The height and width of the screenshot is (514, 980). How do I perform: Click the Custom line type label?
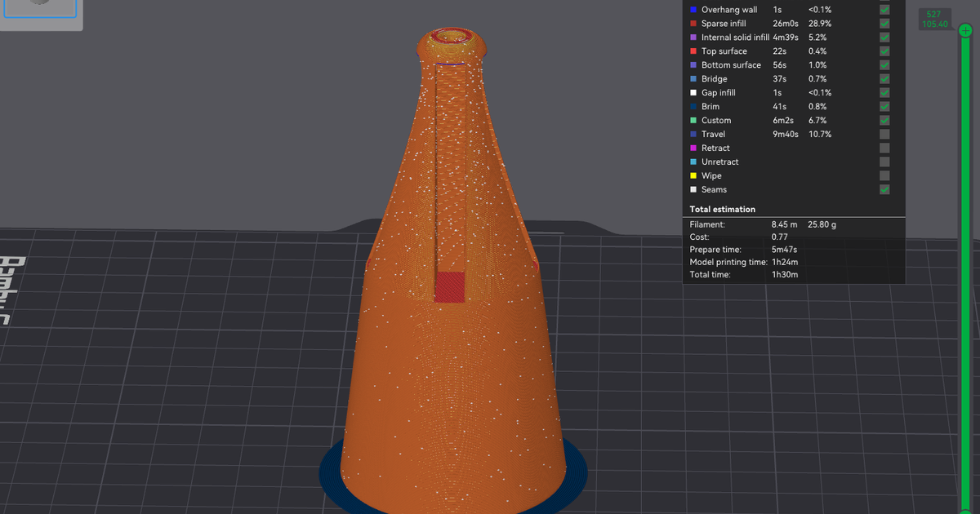point(715,121)
